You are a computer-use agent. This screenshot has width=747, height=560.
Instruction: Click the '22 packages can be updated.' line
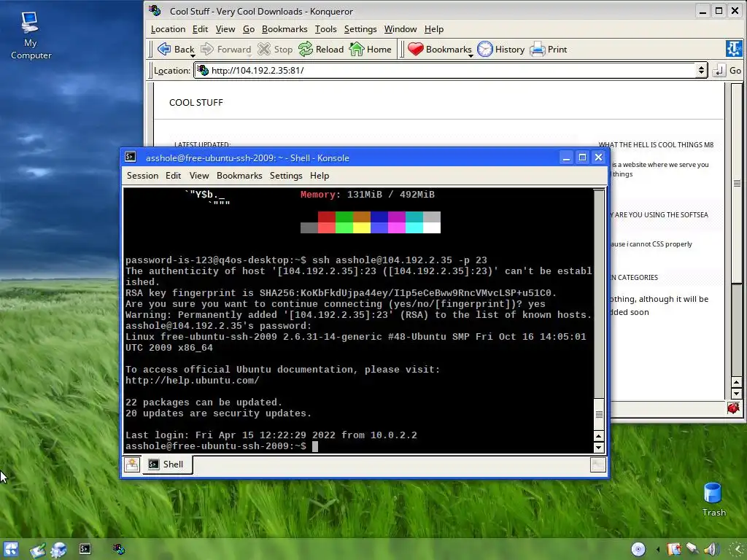[x=204, y=402]
